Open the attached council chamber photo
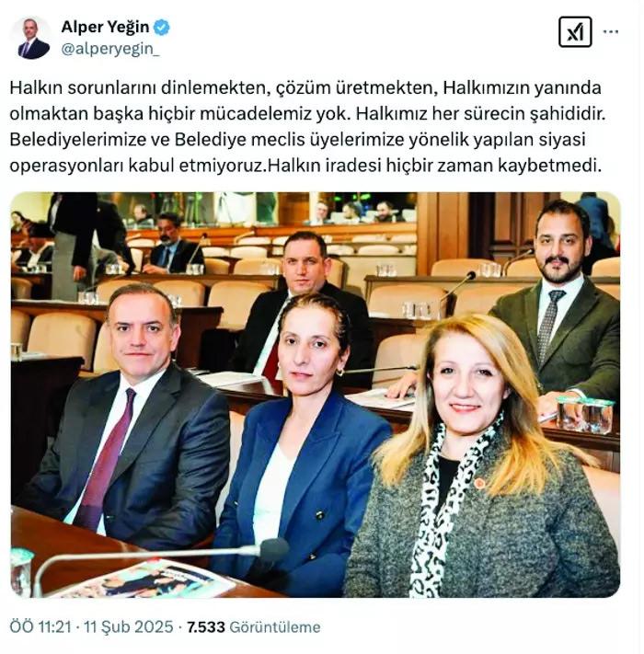Screen dimensions: 644x654 click(316, 395)
